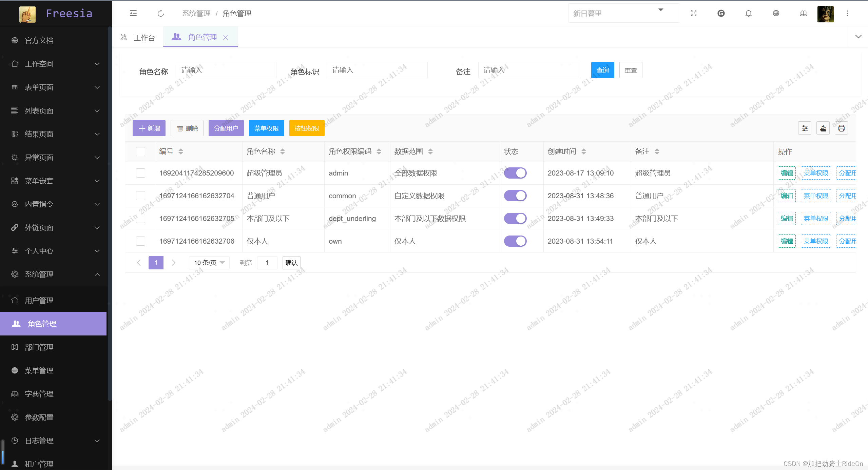Viewport: 868px width, 470px height.
Task: Open the book documentation icon in header
Action: (x=804, y=13)
